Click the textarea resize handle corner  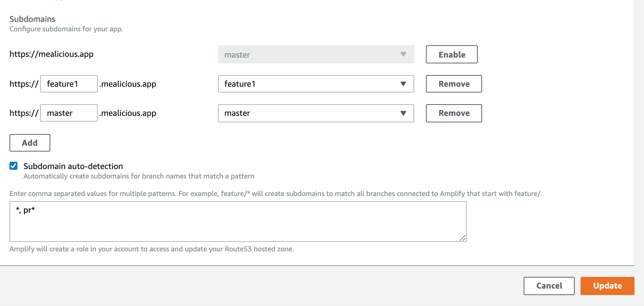coord(462,238)
